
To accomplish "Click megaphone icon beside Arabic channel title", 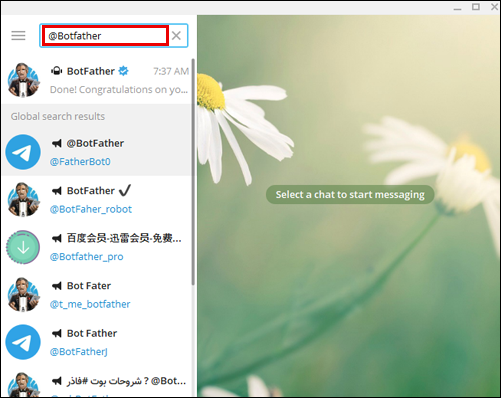I will (x=57, y=381).
